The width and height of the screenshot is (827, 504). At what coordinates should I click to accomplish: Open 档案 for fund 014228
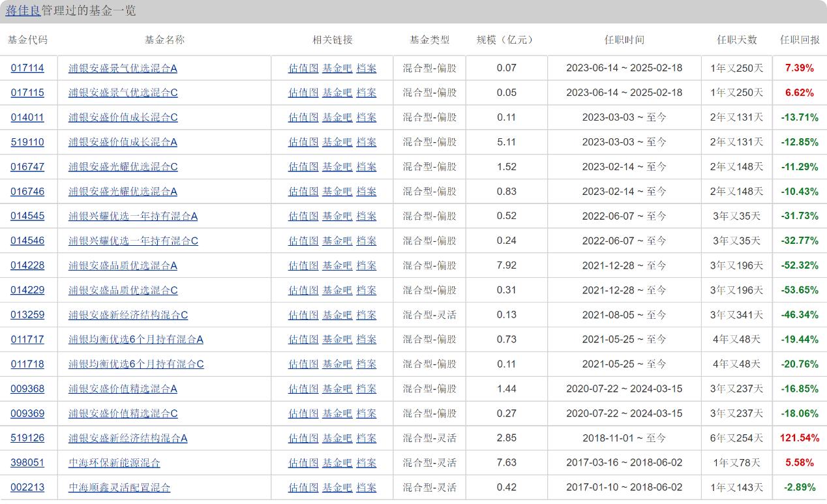pos(367,265)
